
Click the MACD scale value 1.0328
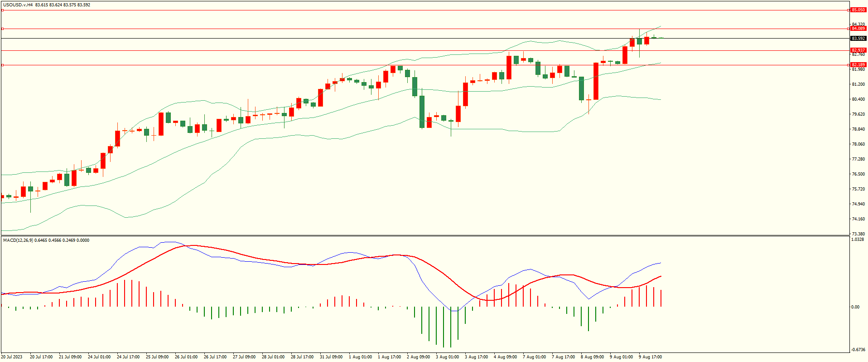pos(858,240)
